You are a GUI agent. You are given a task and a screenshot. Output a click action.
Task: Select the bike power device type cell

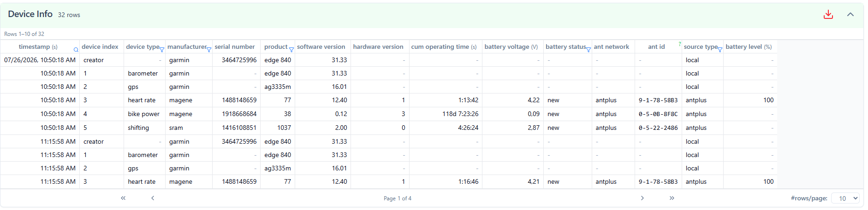(x=144, y=114)
